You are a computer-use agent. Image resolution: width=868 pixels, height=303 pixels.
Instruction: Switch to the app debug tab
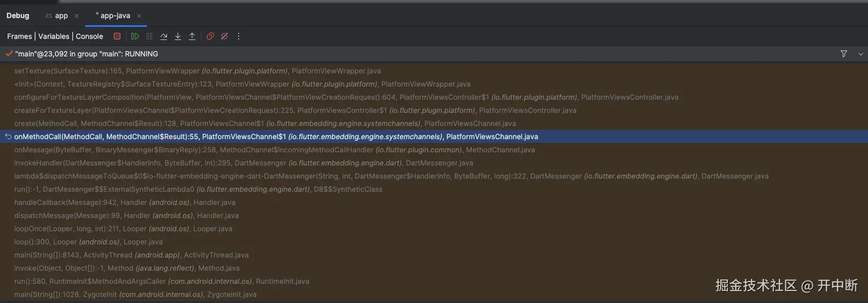point(61,16)
